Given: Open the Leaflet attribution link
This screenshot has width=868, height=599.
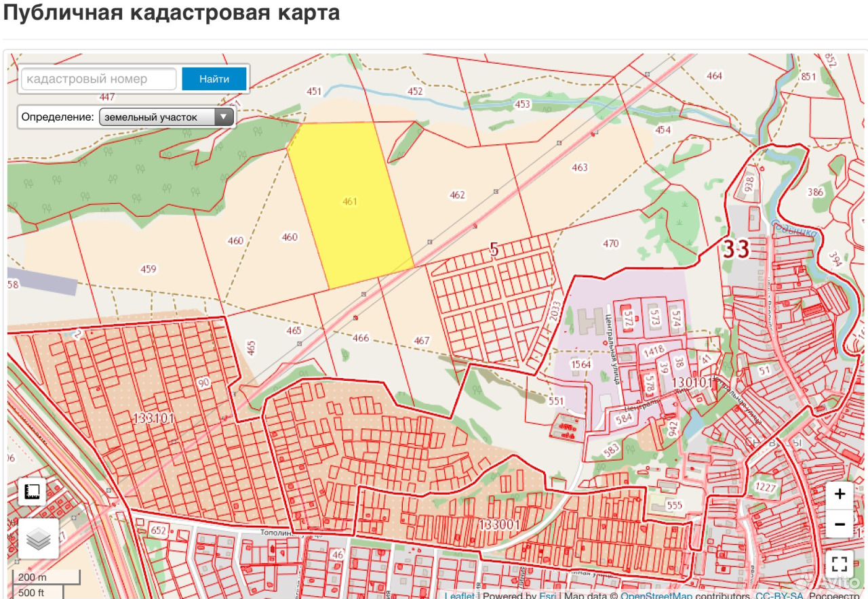Looking at the screenshot, I should pos(460,596).
